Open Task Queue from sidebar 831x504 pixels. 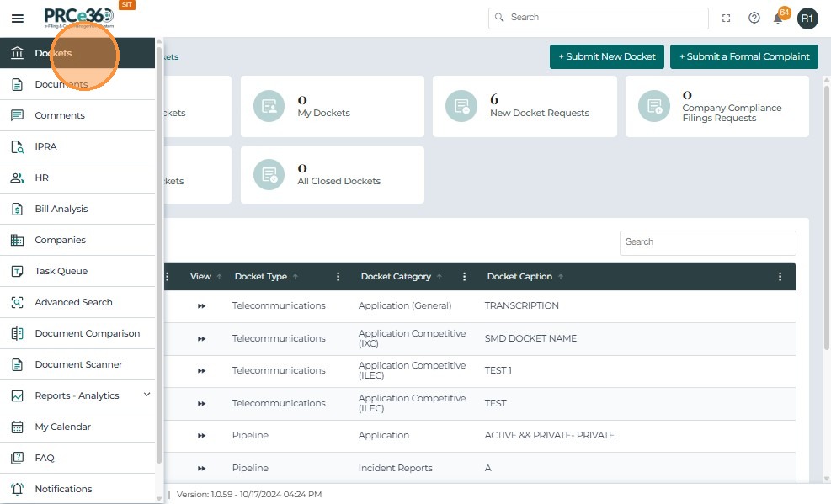pyautogui.click(x=61, y=271)
